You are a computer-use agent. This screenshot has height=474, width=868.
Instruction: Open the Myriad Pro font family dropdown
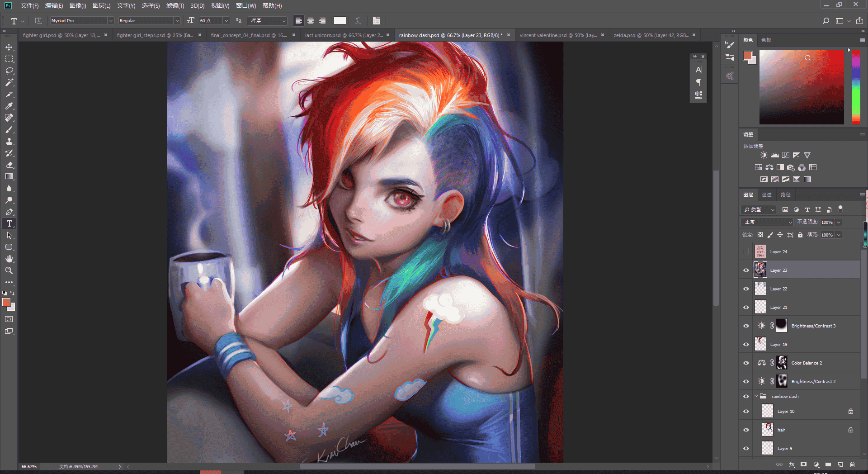pos(110,20)
